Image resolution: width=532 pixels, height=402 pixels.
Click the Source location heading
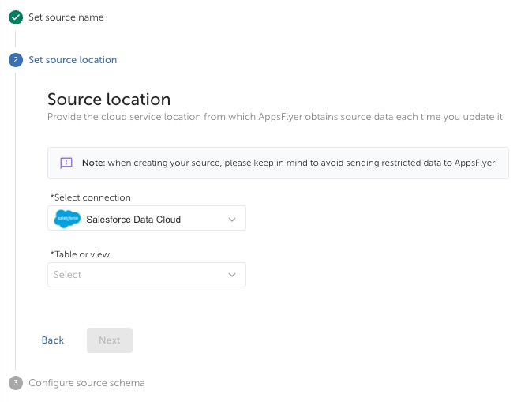pyautogui.click(x=109, y=100)
